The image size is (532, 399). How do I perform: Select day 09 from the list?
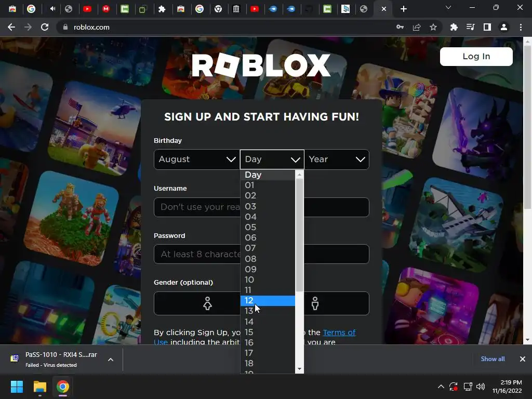268,270
